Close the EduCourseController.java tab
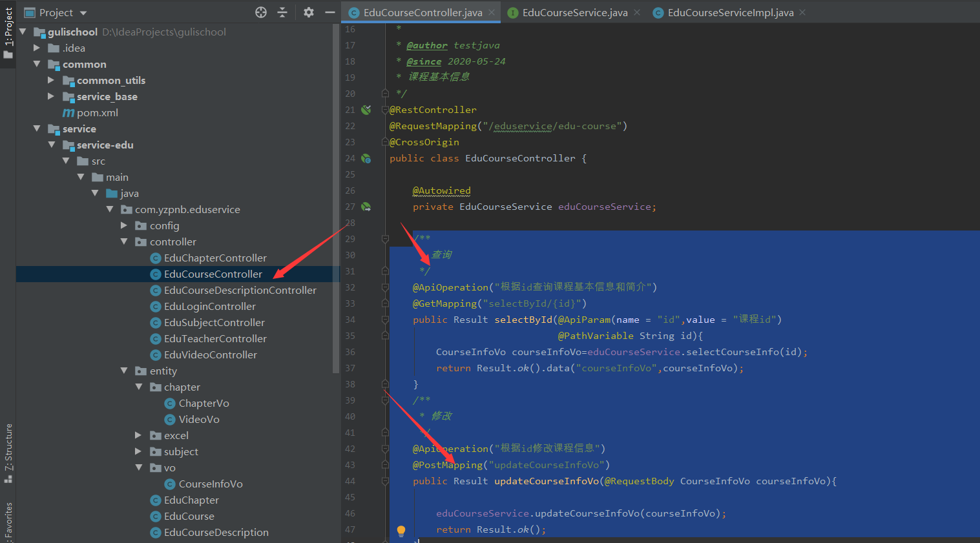 492,12
